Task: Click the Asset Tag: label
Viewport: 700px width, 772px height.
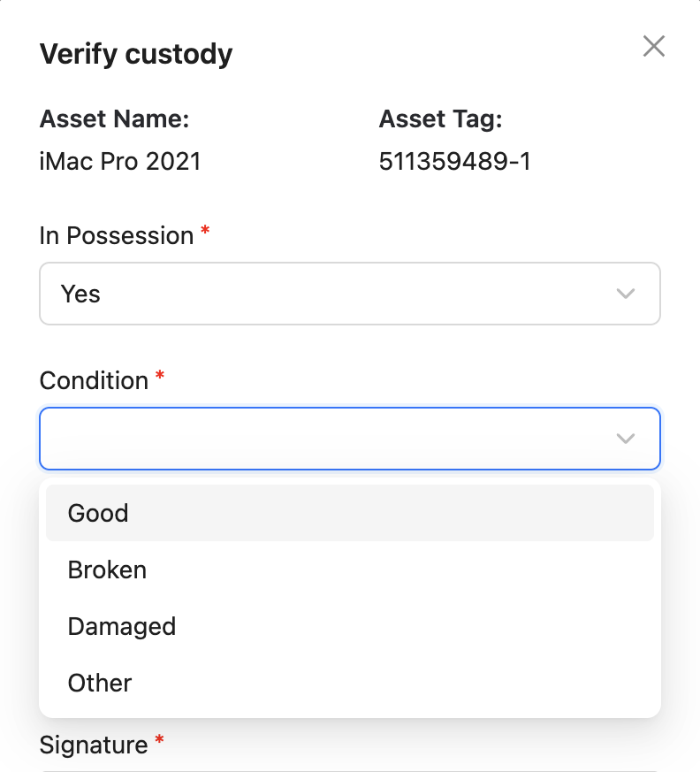Action: pyautogui.click(x=440, y=118)
